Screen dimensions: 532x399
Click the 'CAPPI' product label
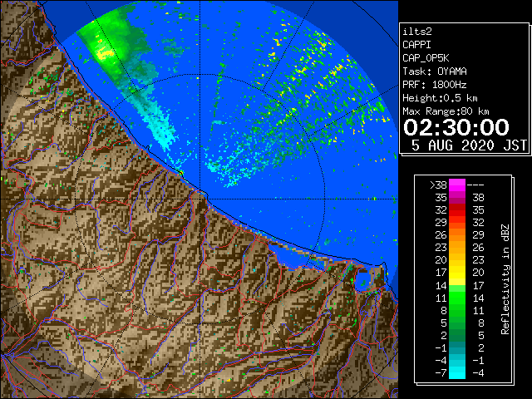(416, 45)
